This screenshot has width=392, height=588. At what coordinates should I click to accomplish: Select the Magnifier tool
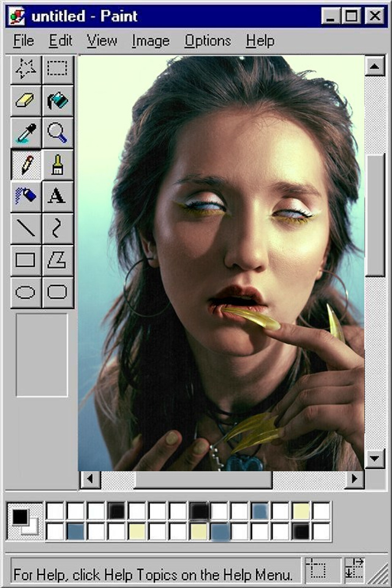[58, 132]
